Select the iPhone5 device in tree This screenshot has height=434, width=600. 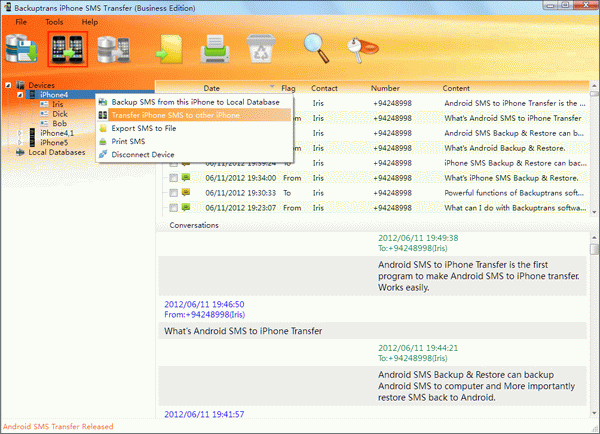pos(54,142)
